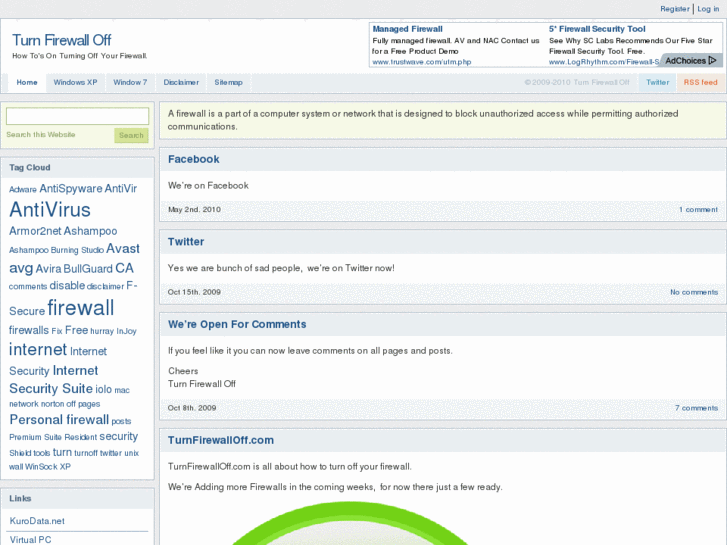Click the AdChoices icon in the ad banner
Viewport: 727px width, 545px height.
tap(712, 61)
